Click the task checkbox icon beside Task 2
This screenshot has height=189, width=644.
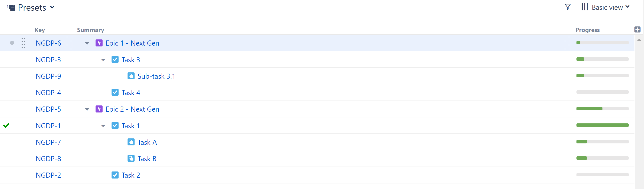(x=115, y=175)
